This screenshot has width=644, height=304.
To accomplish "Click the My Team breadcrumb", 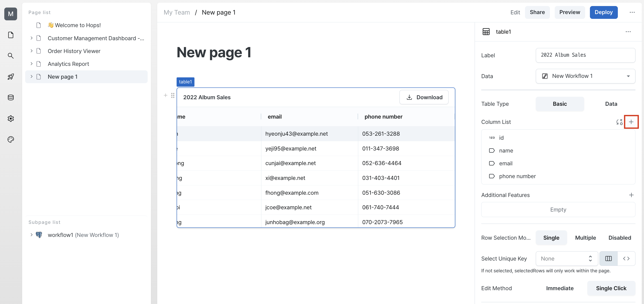I will coord(177,12).
